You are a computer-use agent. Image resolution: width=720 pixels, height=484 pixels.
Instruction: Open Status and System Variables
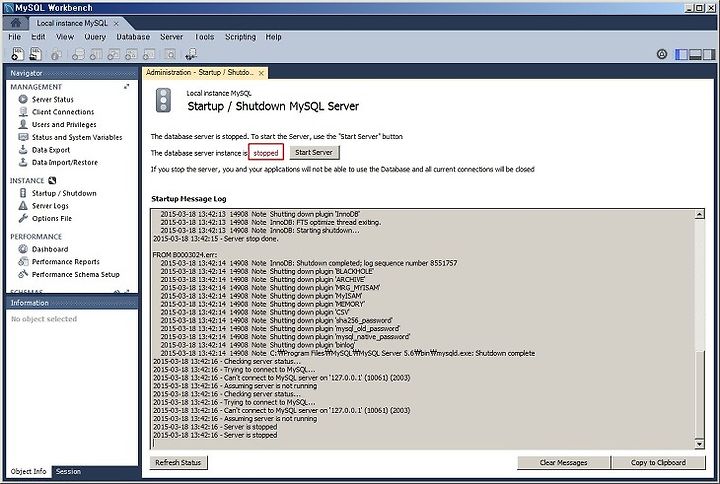pyautogui.click(x=77, y=137)
